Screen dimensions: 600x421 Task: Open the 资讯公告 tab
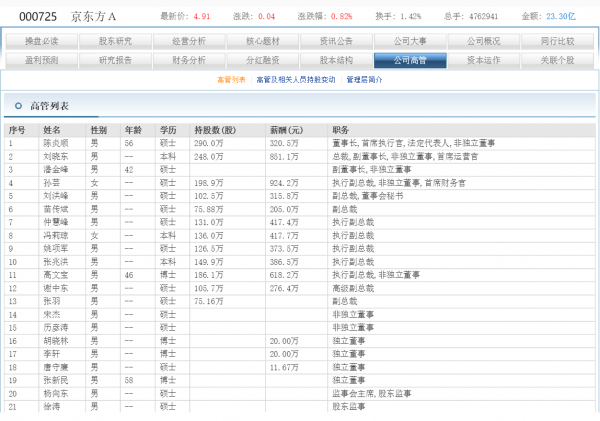click(x=336, y=41)
